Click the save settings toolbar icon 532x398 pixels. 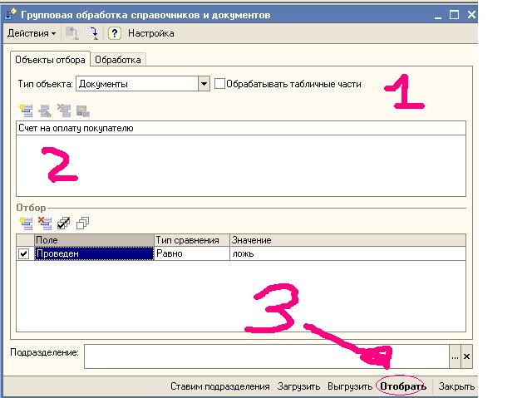(91, 33)
